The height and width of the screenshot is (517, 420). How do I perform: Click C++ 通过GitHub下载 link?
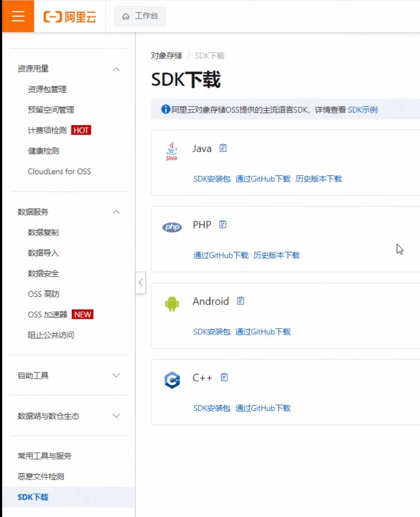pos(263,408)
